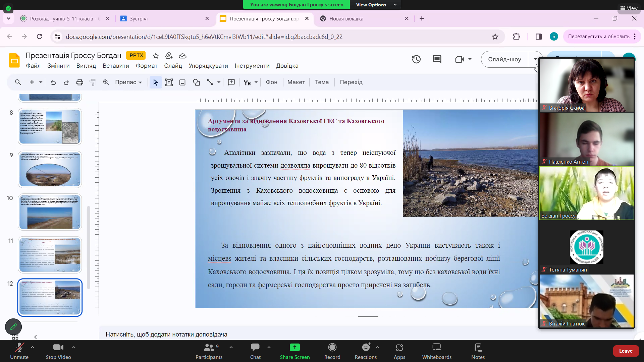
Task: Select the Shape insertion tool
Action: (x=197, y=82)
